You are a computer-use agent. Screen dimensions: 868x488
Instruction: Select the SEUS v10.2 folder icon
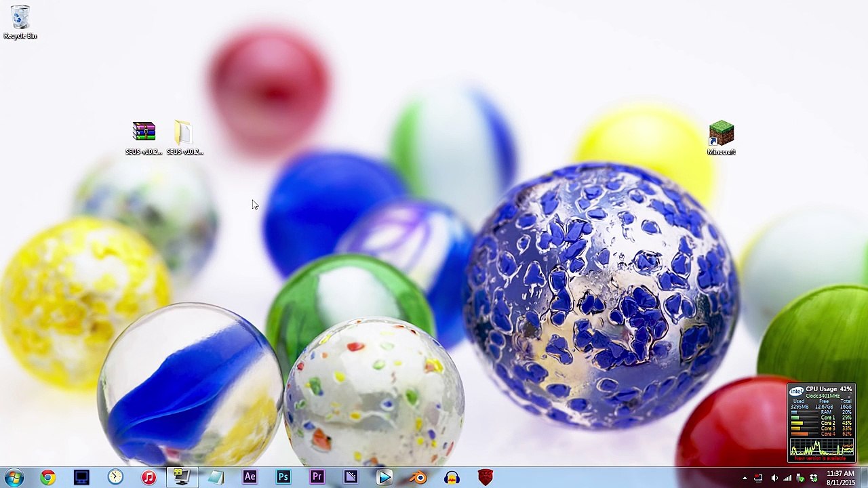[184, 138]
